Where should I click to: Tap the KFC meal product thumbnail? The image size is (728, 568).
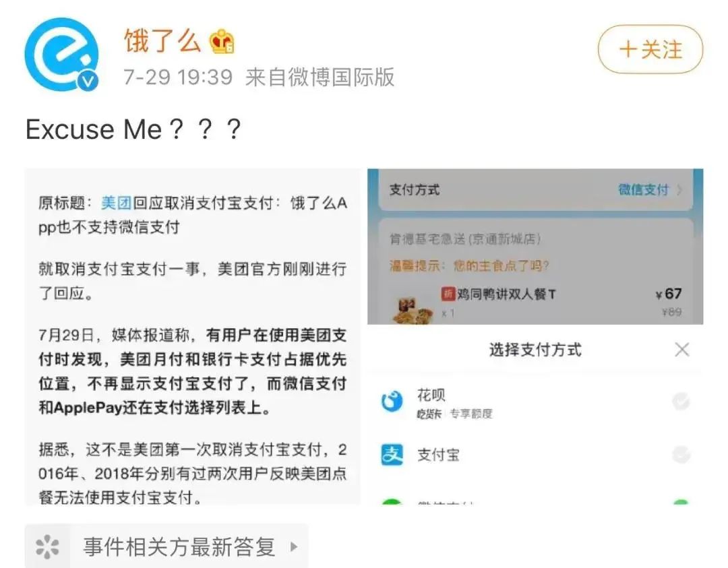(x=412, y=311)
